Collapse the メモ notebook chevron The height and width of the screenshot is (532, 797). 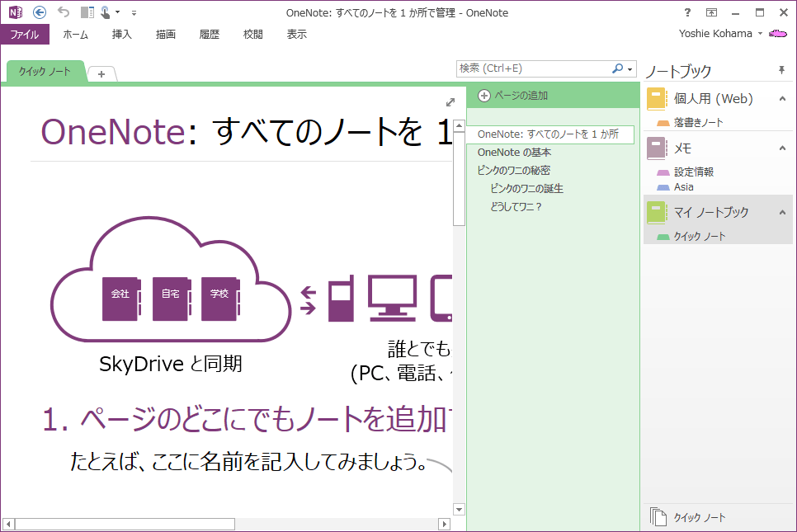pyautogui.click(x=782, y=148)
